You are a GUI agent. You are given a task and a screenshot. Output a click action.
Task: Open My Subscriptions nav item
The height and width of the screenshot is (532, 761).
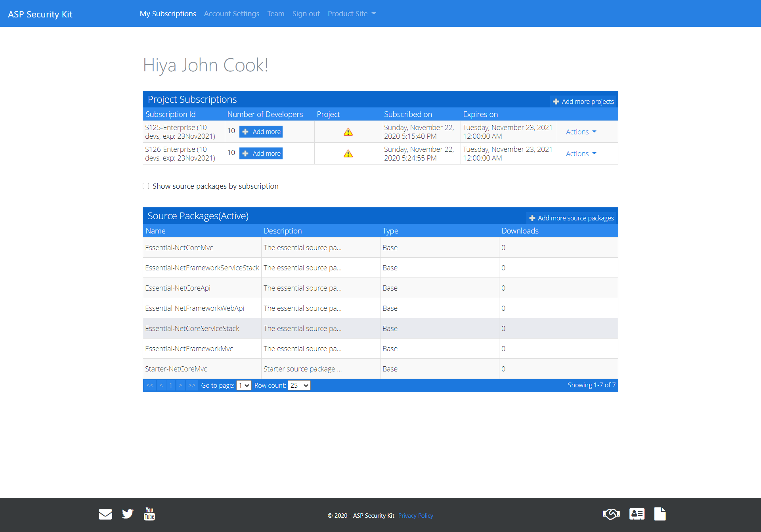(168, 13)
